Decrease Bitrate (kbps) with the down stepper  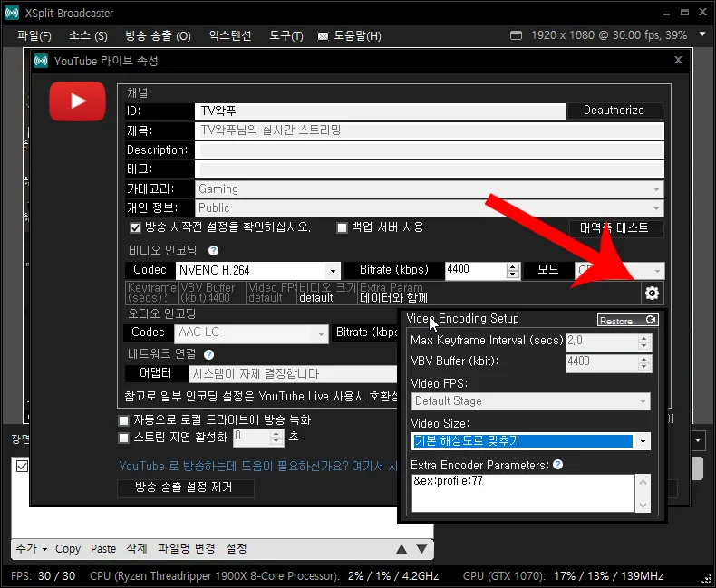pyautogui.click(x=513, y=275)
